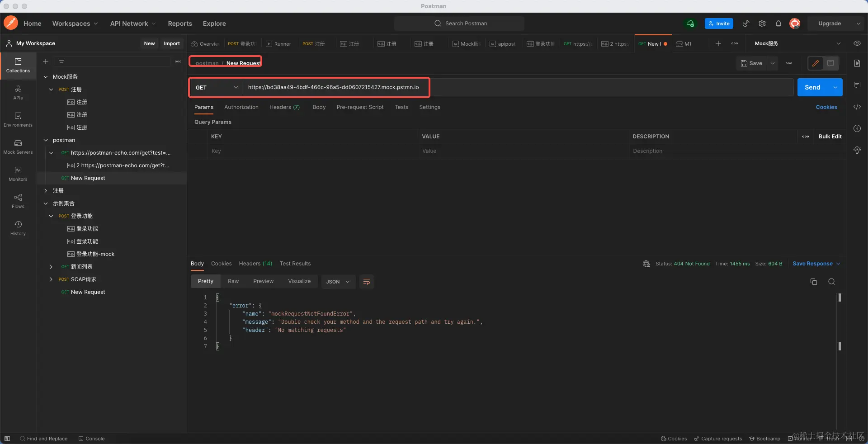Collapse the postman collection

coord(46,140)
